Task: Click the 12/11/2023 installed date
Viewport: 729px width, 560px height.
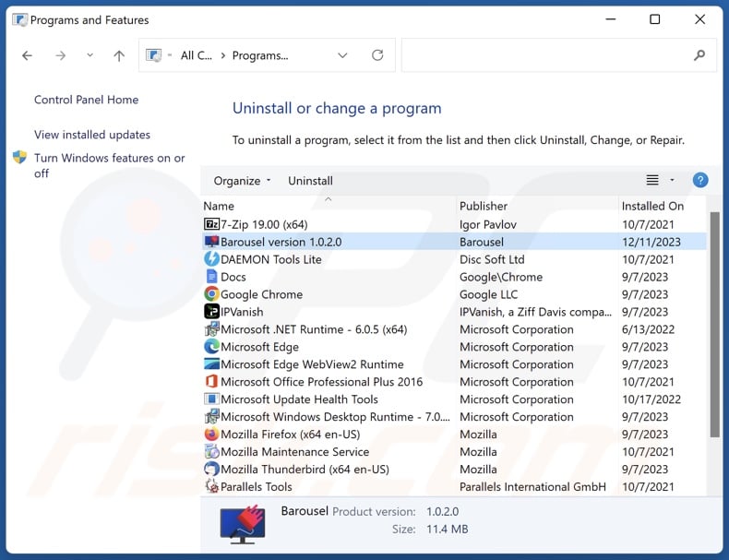Action: (651, 242)
